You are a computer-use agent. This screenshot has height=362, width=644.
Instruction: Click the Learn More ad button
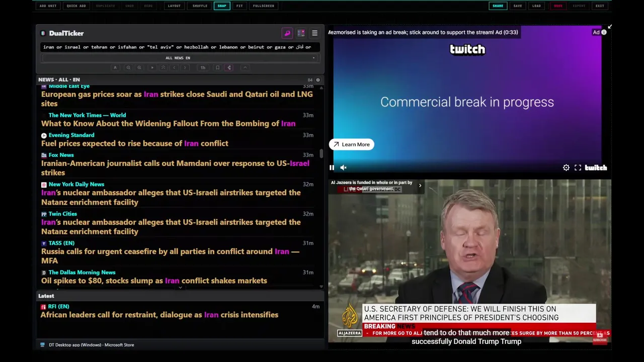pyautogui.click(x=352, y=145)
